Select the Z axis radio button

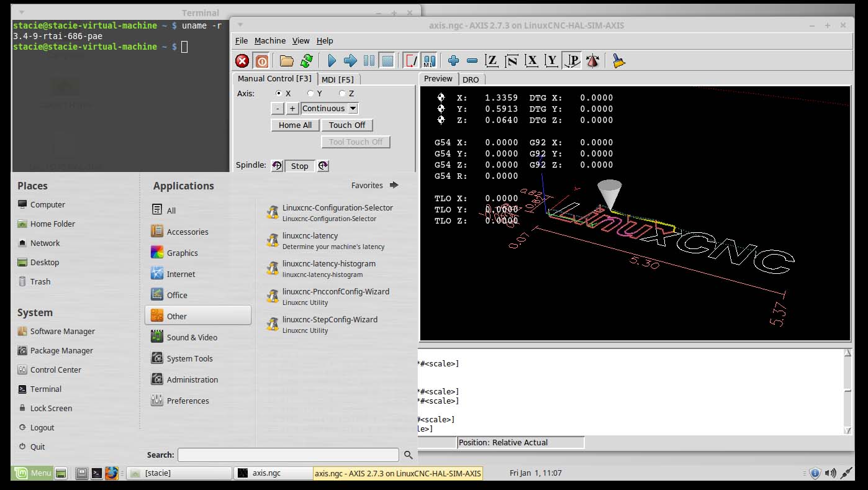click(x=342, y=93)
